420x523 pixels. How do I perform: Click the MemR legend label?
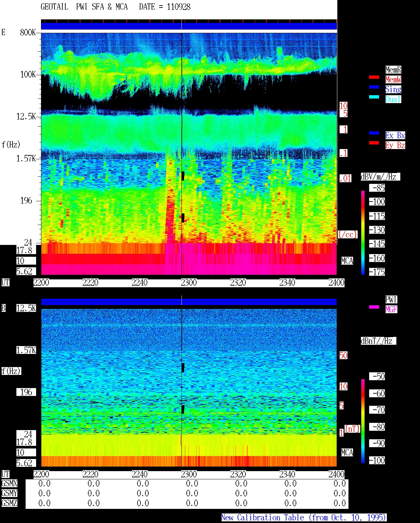[x=393, y=70]
